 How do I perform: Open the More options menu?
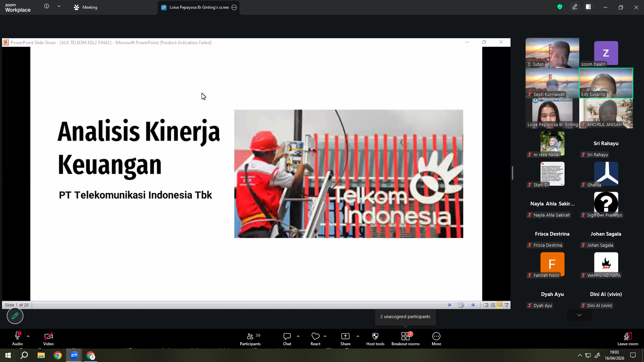point(436,339)
